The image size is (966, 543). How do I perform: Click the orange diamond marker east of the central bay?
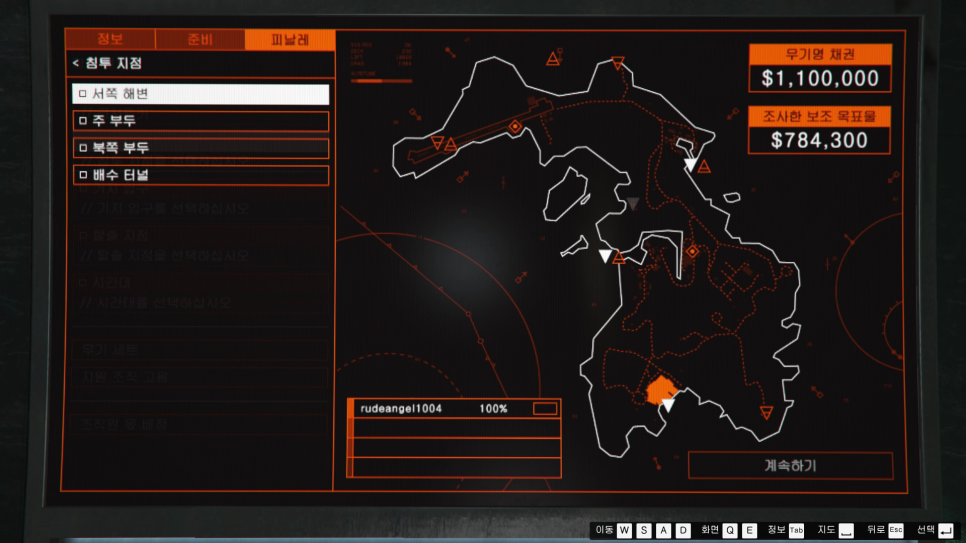point(692,251)
